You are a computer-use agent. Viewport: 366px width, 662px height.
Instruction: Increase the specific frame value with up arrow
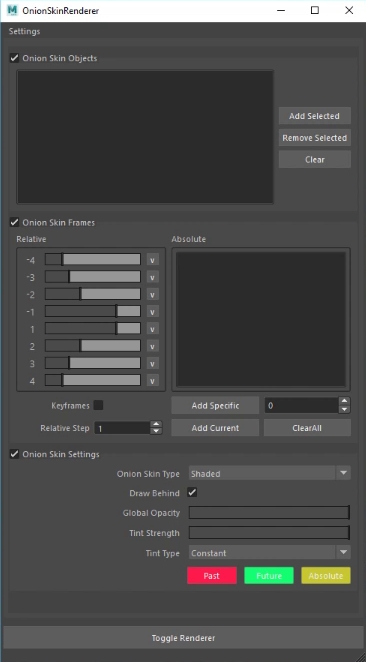point(345,402)
